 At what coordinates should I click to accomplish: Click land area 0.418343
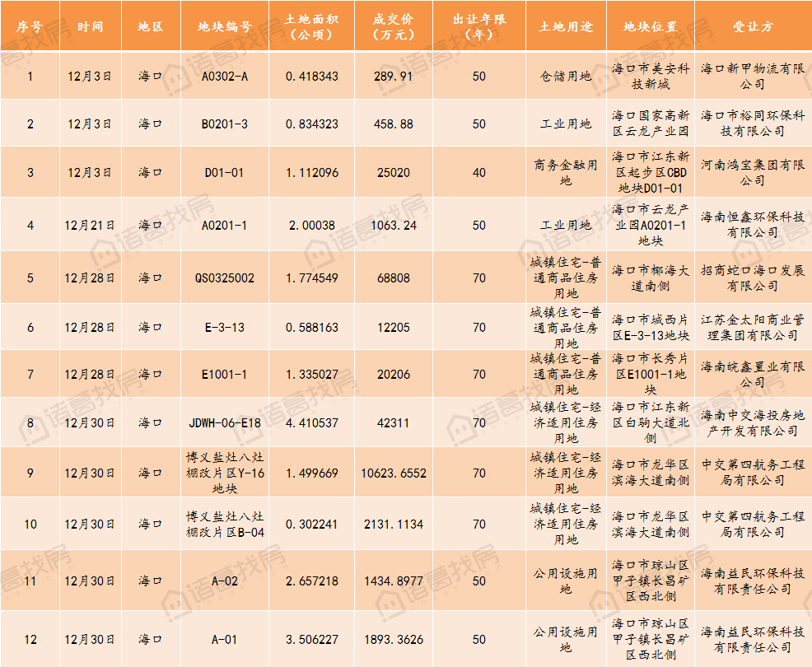(x=312, y=76)
